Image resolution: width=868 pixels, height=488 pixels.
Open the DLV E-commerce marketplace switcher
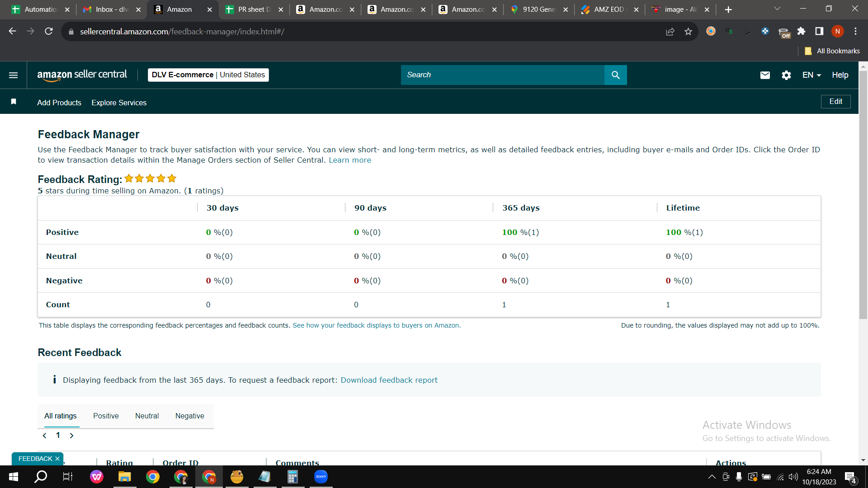pos(208,75)
